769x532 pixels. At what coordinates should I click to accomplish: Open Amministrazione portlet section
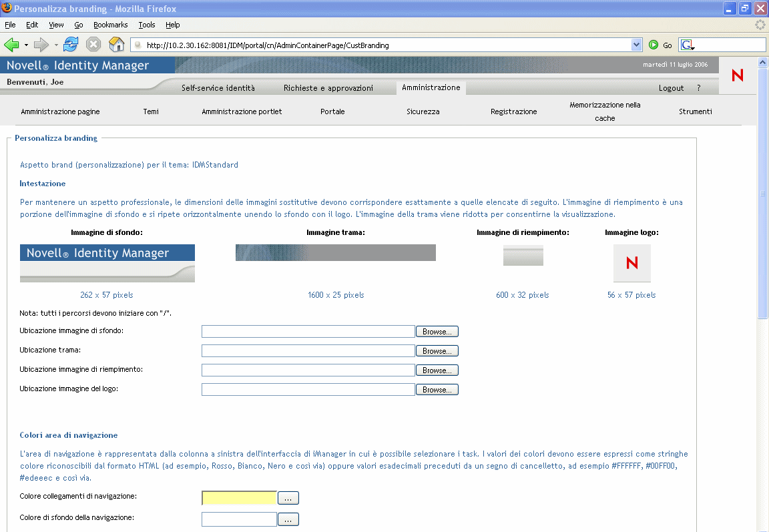click(242, 111)
